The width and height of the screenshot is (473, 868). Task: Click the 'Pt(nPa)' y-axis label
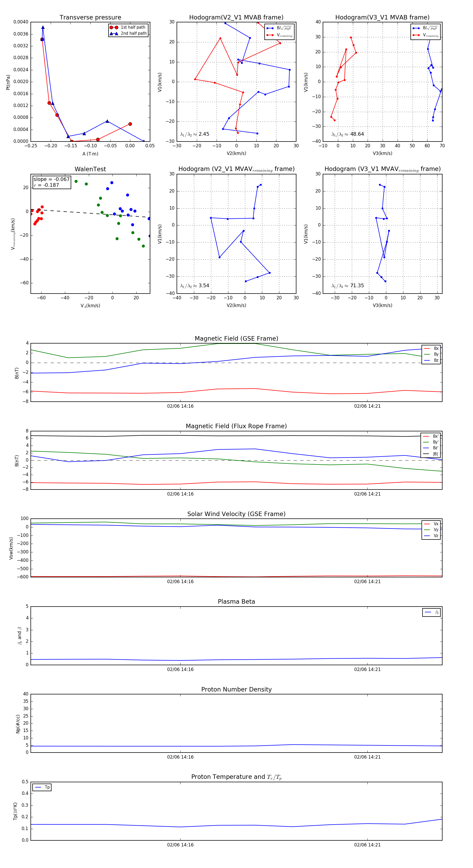8,82
